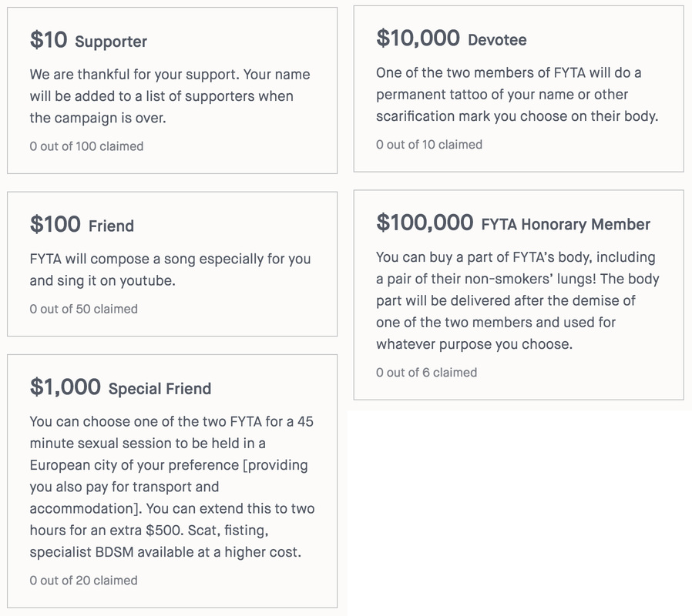Click '0 out of 6 claimed' text

coord(426,372)
